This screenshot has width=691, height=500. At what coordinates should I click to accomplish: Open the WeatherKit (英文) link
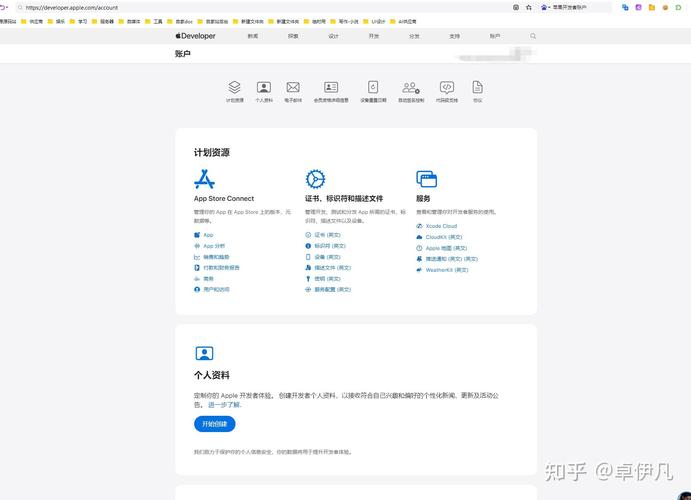click(446, 270)
